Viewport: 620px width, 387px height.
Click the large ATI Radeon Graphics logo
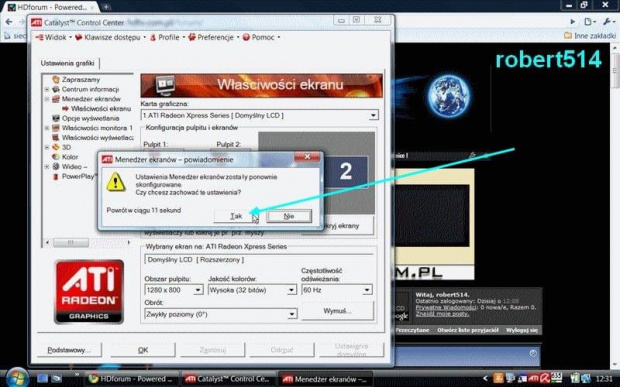click(x=89, y=292)
